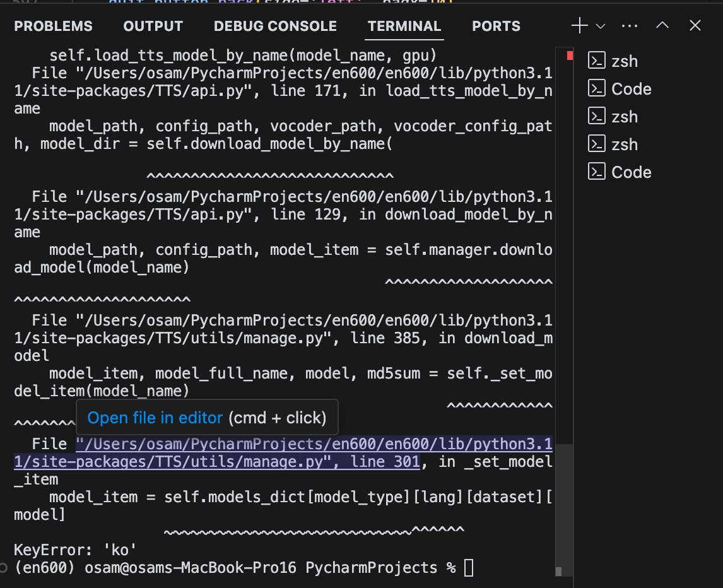Click the text 'self.load_tts_model_by_name(model_name, gpu)'

coord(243,56)
